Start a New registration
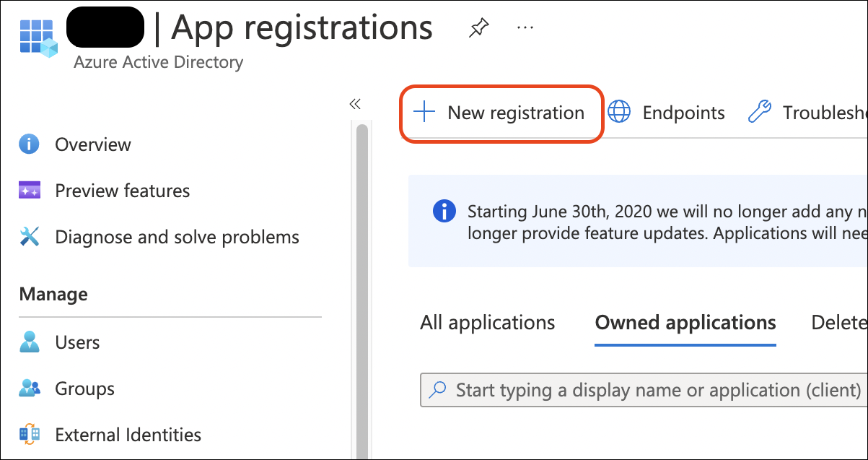 tap(501, 113)
